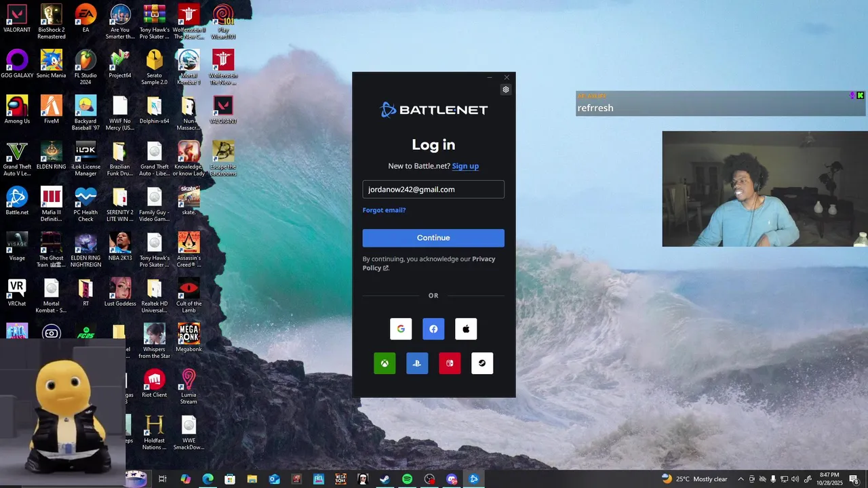Open Steam from the taskbar
This screenshot has height=488, width=868.
pos(384,479)
